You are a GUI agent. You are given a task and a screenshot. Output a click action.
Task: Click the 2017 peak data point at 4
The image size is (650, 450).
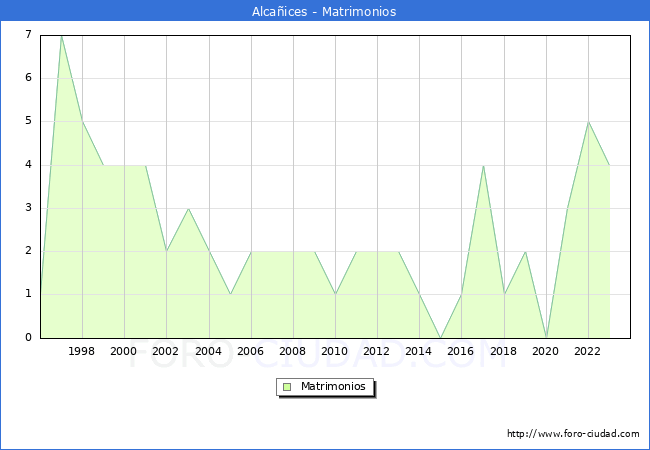[483, 166]
